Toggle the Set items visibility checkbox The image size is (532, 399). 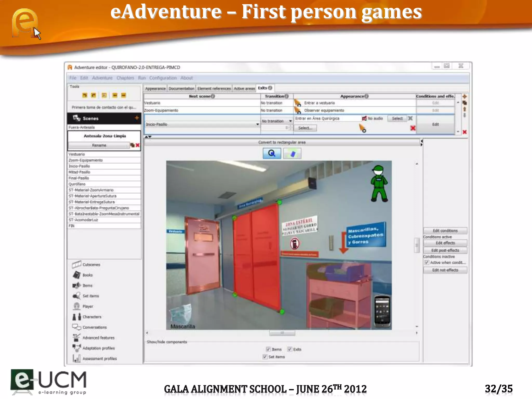(x=265, y=357)
